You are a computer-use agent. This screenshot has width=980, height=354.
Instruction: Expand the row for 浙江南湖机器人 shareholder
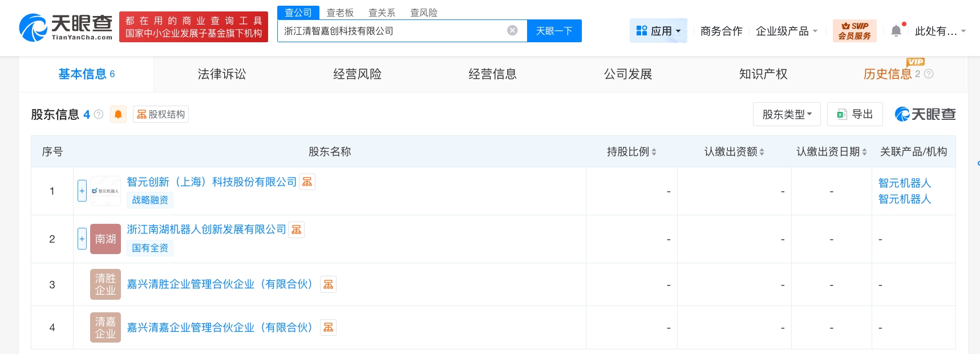point(82,239)
